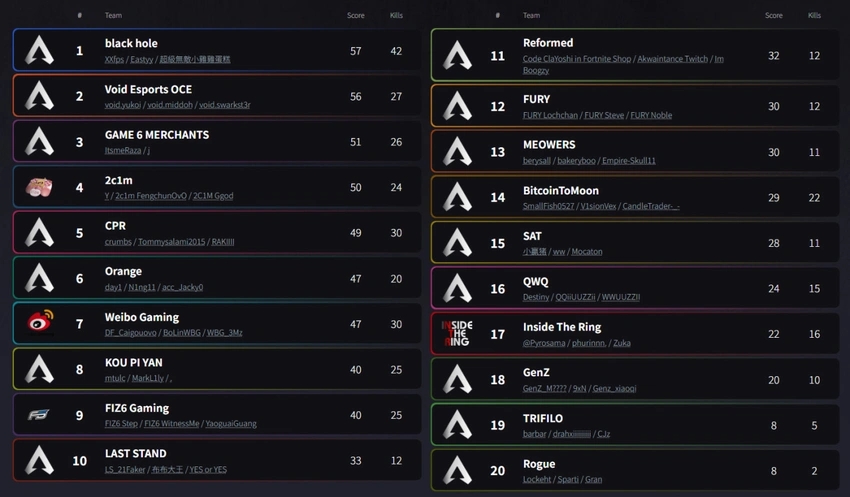Screen dimensions: 850x497
Task: Open player link ItsmeRaza
Action: coord(123,150)
